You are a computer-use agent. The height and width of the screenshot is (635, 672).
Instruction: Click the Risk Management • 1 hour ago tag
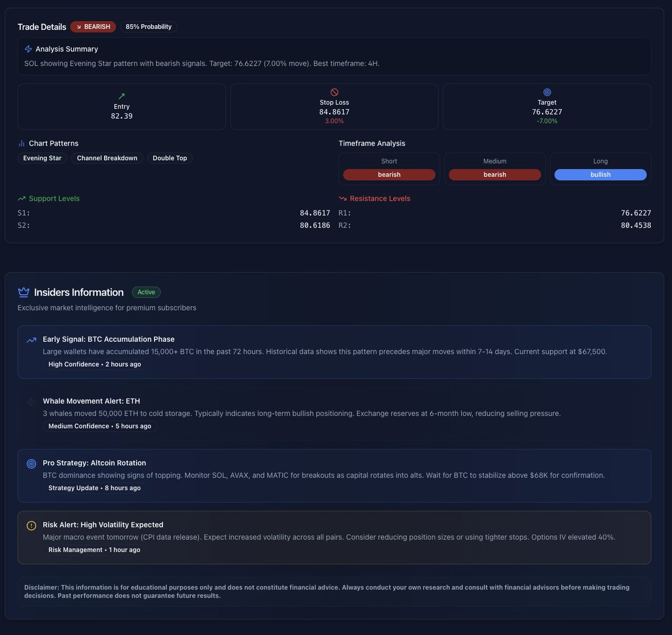coord(94,550)
